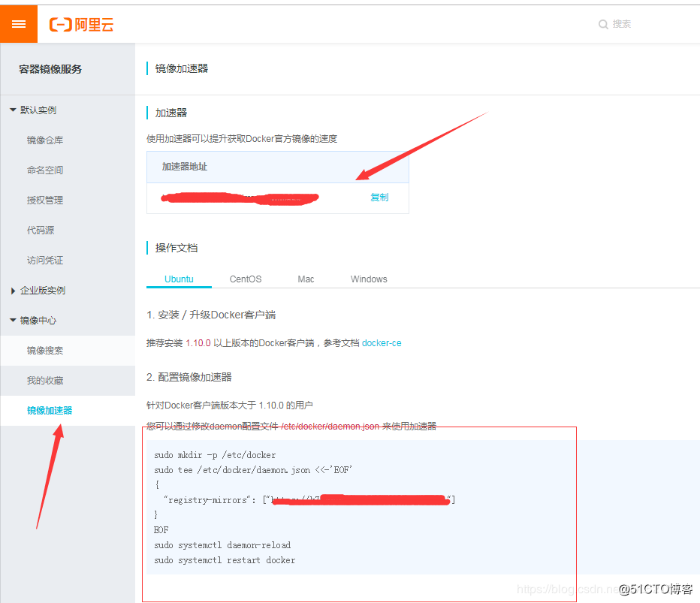The image size is (700, 603).
Task: Open 访问凭证 in sidebar
Action: pos(45,261)
